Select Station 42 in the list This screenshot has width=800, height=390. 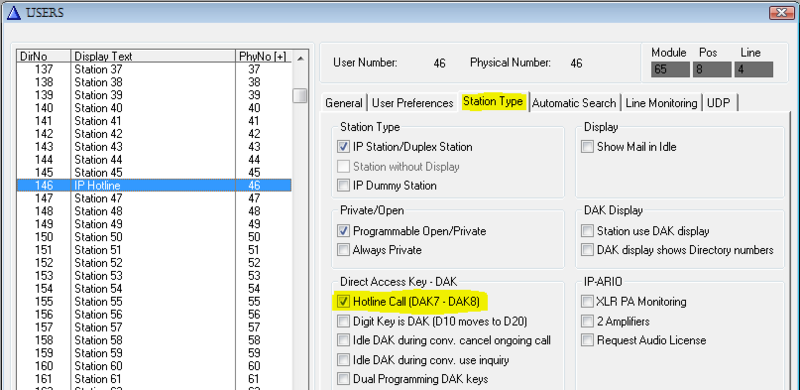(x=154, y=134)
